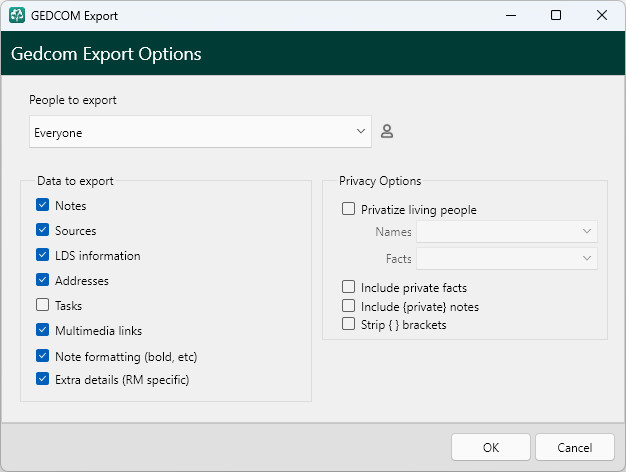626x472 pixels.
Task: Close the GEDCOM Export window
Action: pos(602,15)
